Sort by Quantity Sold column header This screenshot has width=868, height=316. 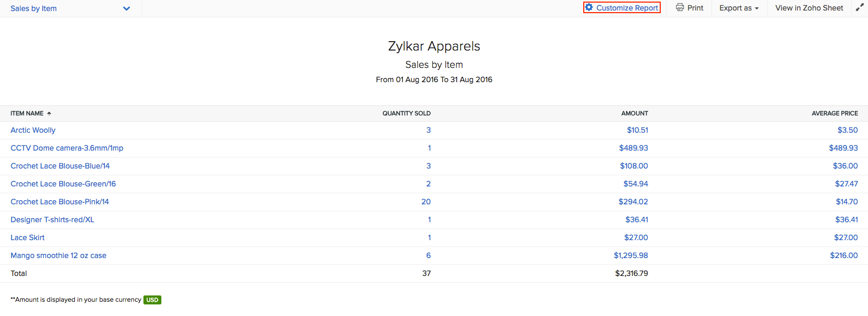point(406,113)
